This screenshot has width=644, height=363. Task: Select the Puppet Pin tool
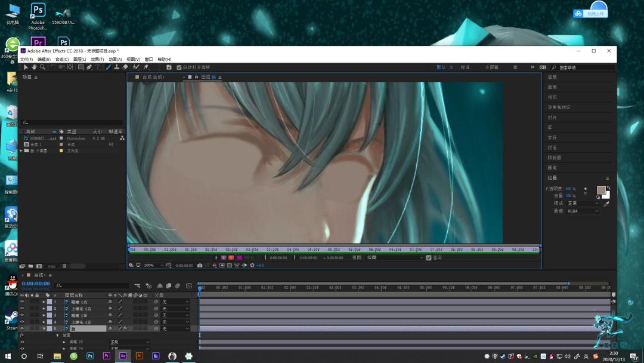click(x=146, y=67)
